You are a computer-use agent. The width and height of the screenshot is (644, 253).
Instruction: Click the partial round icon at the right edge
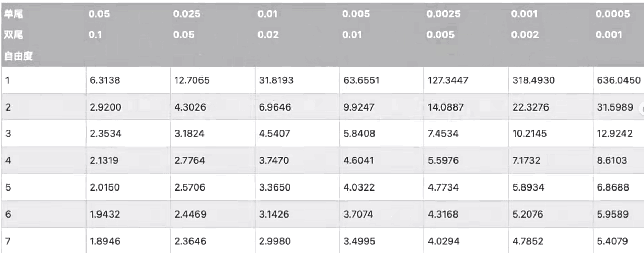point(641,109)
